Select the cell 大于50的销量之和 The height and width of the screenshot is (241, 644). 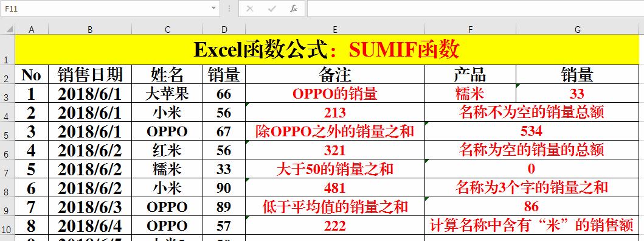point(335,169)
